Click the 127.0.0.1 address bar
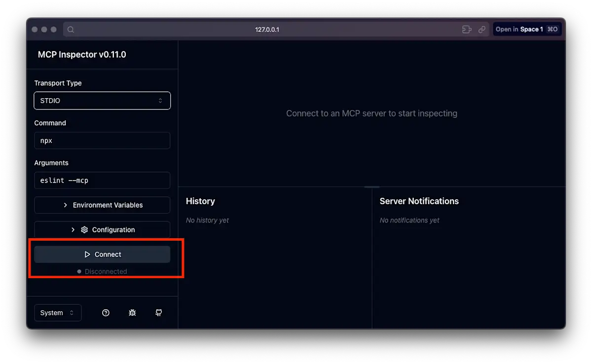This screenshot has width=592, height=364. [267, 29]
